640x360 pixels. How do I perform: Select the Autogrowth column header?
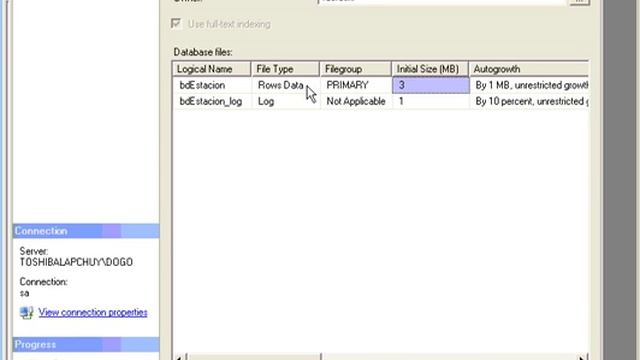(x=529, y=69)
